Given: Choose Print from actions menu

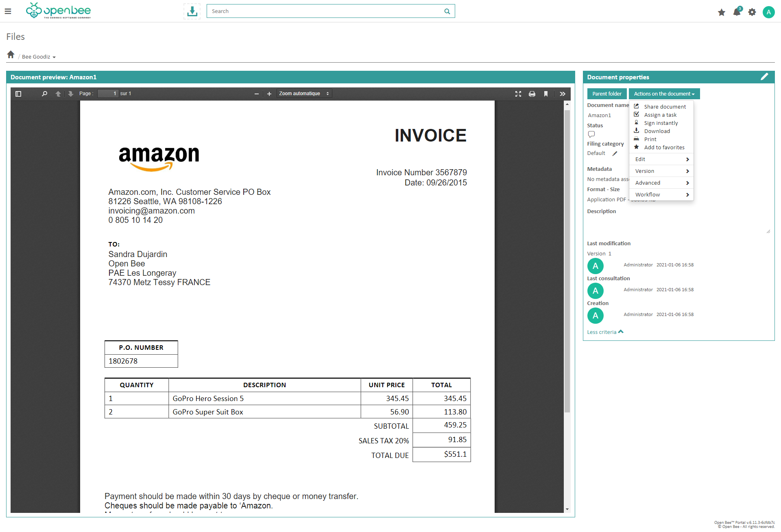Looking at the screenshot, I should pyautogui.click(x=661, y=139).
